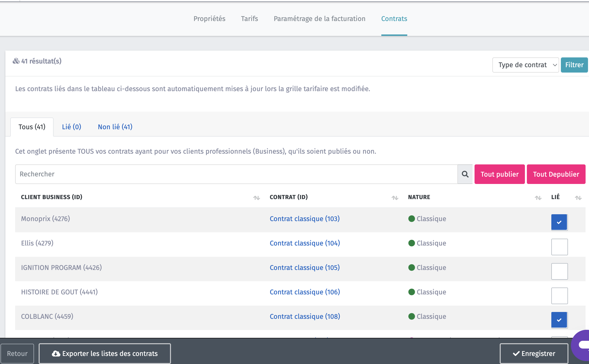Open Contrat classique (106) link
The width and height of the screenshot is (589, 364).
305,292
